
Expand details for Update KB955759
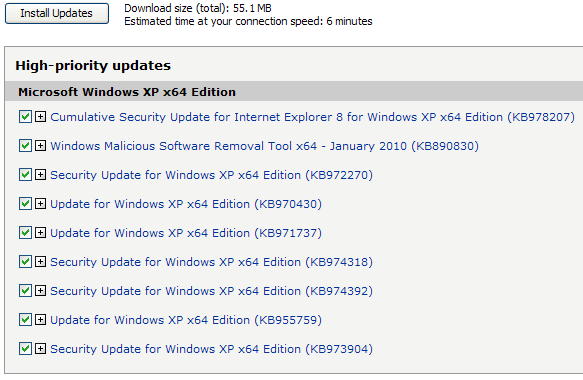pyautogui.click(x=41, y=320)
